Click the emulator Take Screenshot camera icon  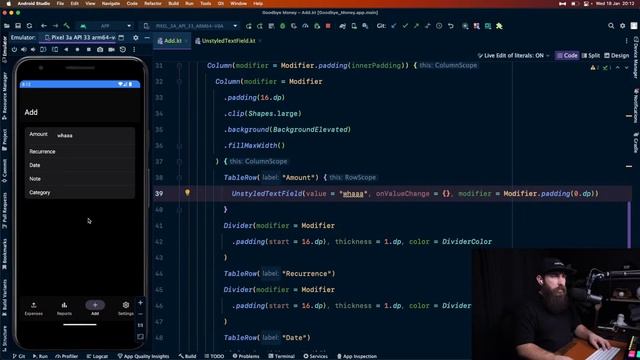click(x=100, y=49)
